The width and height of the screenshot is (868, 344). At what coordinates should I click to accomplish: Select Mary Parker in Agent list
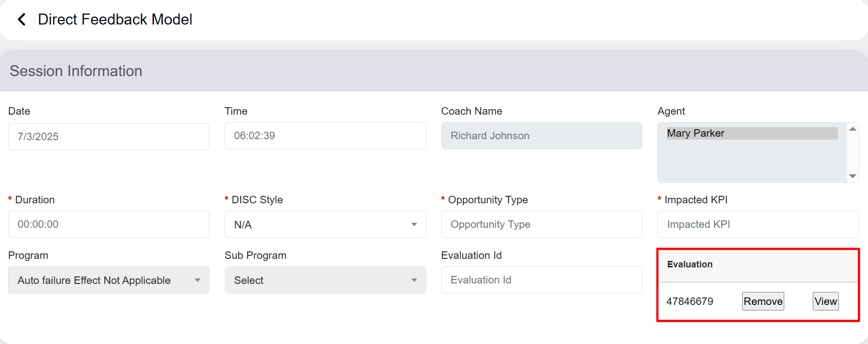pos(751,133)
